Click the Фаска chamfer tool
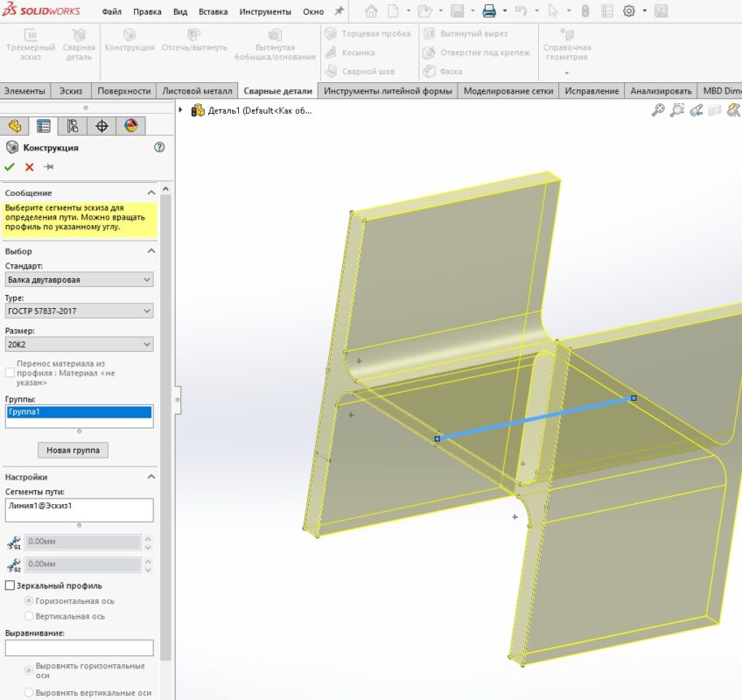The width and height of the screenshot is (742, 700). coord(443,72)
